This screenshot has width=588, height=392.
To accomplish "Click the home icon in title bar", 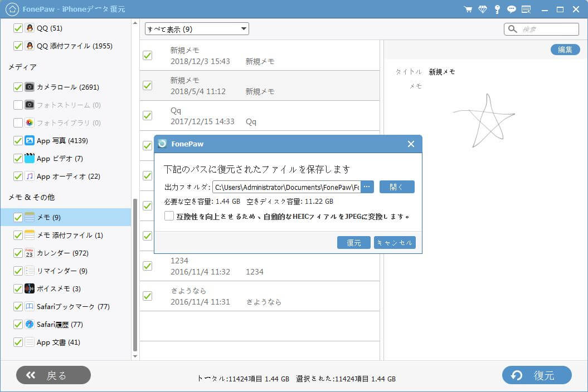I will tap(12, 9).
